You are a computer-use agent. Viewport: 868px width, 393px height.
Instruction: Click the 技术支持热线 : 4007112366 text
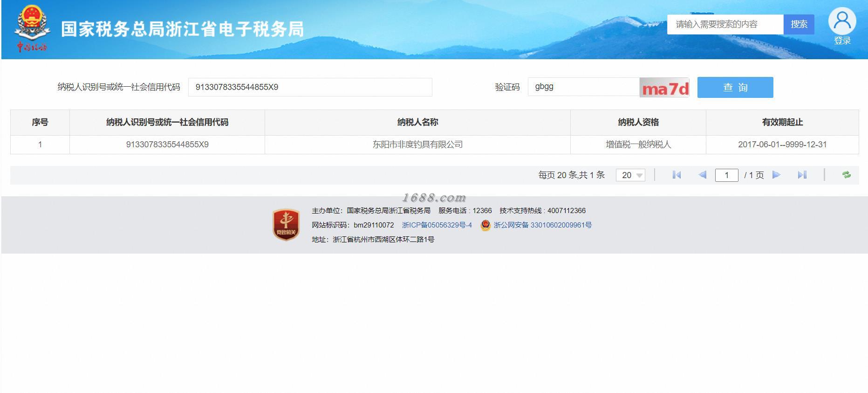pos(542,211)
